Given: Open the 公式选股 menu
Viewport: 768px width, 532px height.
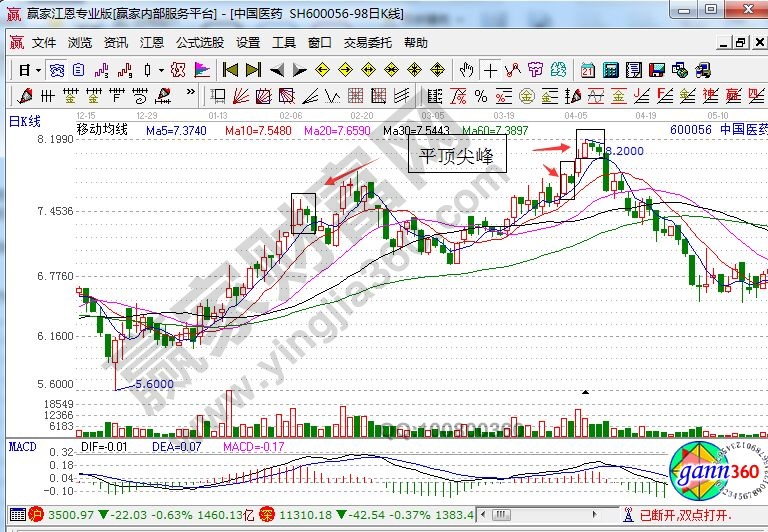Looking at the screenshot, I should pos(198,43).
